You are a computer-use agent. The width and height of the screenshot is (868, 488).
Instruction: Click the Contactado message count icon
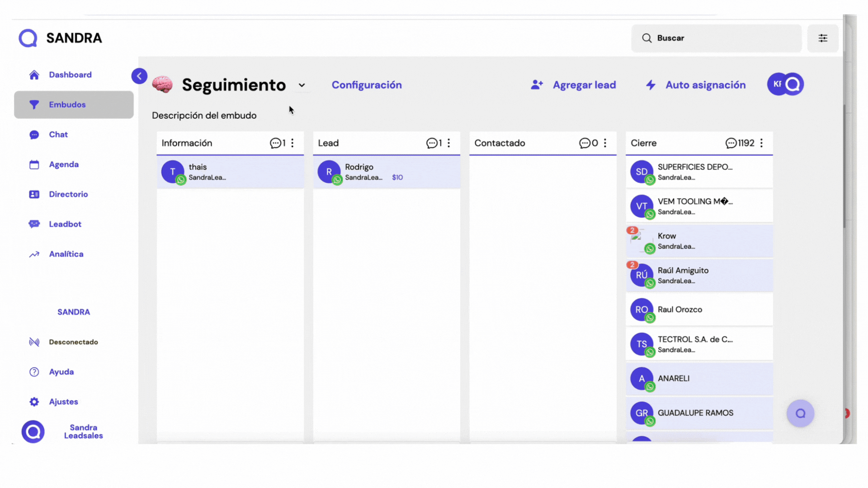[x=585, y=143]
